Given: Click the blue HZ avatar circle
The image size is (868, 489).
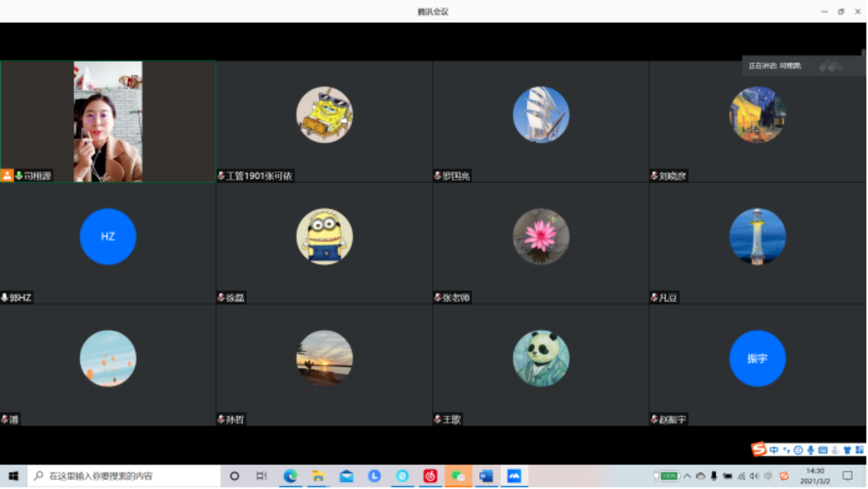Looking at the screenshot, I should coord(108,236).
